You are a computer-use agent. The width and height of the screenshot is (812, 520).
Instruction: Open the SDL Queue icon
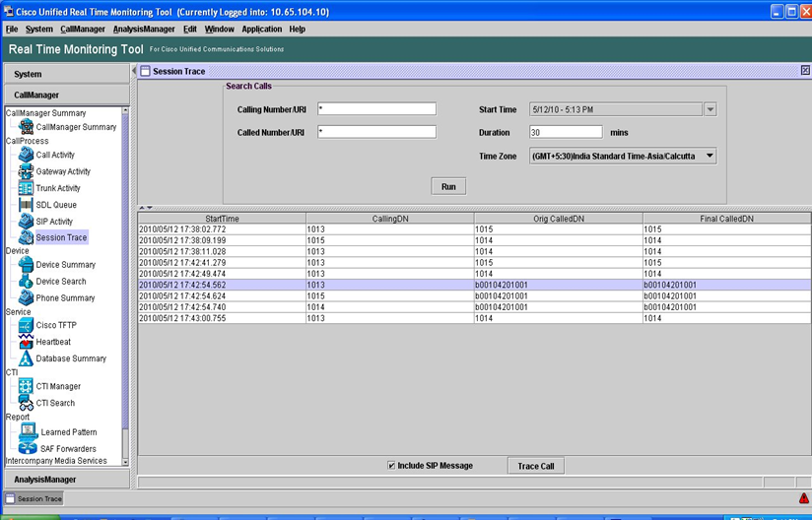point(26,205)
